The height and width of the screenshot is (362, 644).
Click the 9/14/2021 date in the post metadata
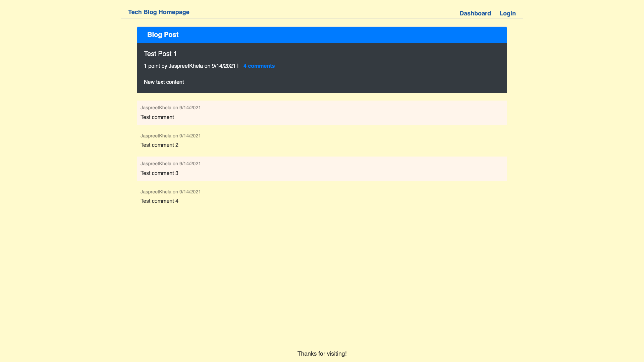coord(223,66)
